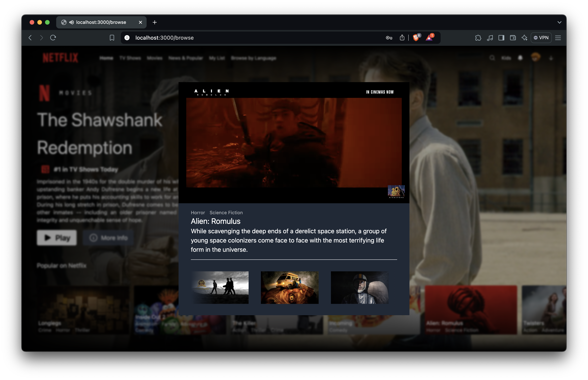
Task: Click the Science Fiction genre label
Action: [226, 213]
